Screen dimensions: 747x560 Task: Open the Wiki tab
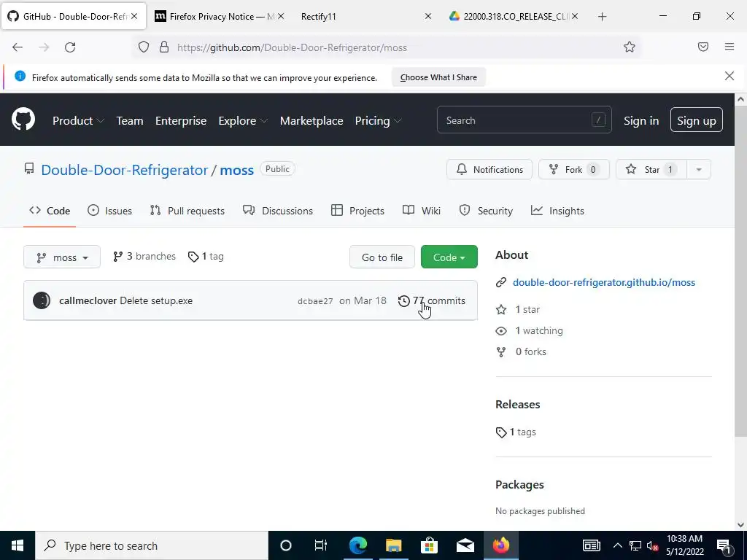pos(422,211)
